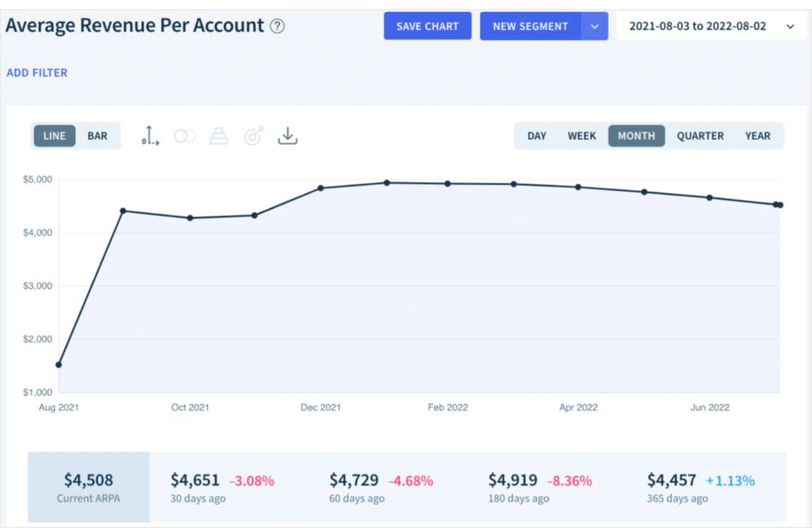Viewport: 812px width, 528px height.
Task: Toggle the Y-axis scale icon
Action: click(x=150, y=135)
